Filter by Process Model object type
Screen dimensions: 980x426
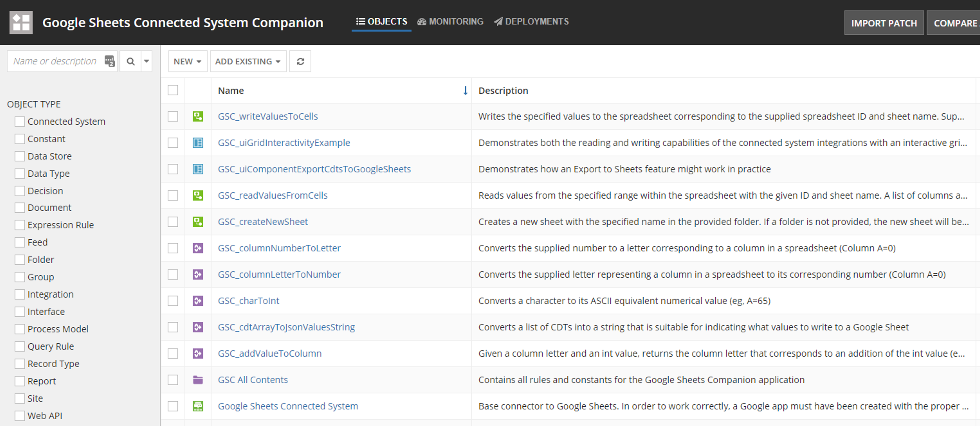tap(20, 329)
